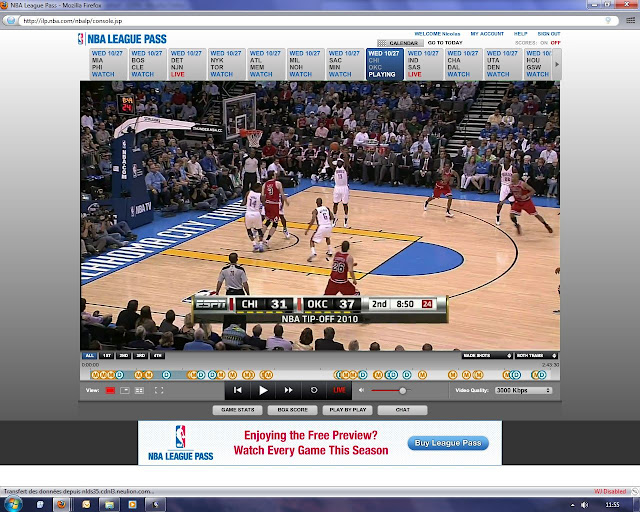Open the BOX SCORE panel
This screenshot has width=640, height=512.
point(292,410)
